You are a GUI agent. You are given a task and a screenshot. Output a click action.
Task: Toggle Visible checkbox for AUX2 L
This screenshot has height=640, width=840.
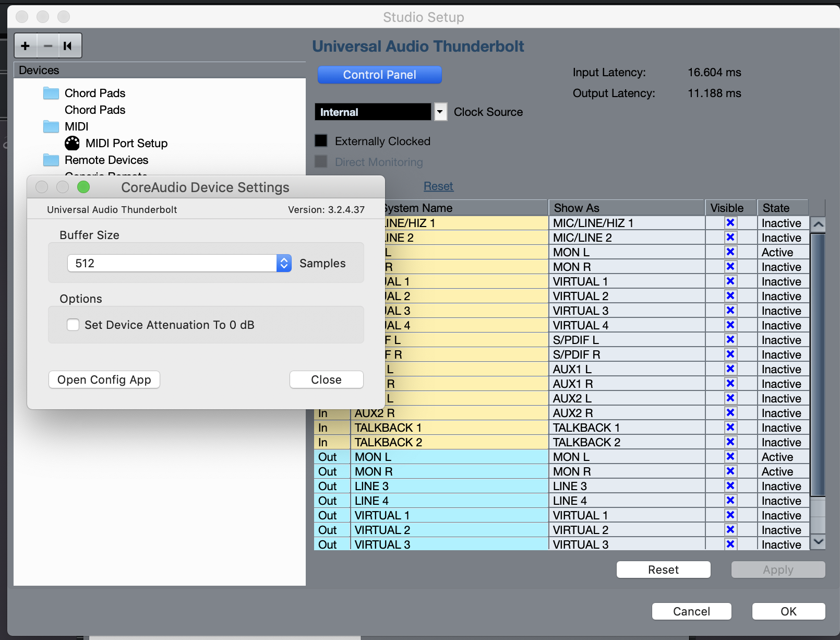pyautogui.click(x=730, y=398)
